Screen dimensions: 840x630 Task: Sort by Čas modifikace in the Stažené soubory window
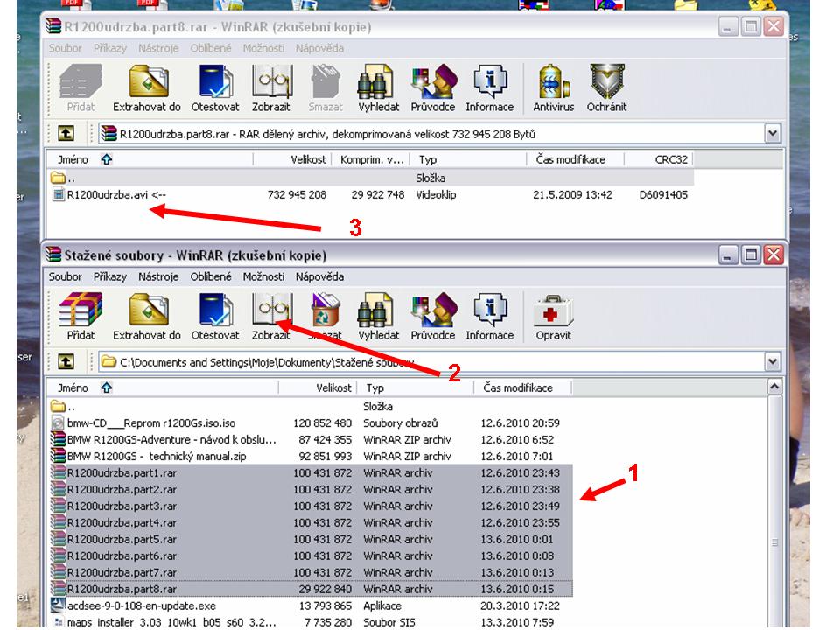(x=522, y=388)
